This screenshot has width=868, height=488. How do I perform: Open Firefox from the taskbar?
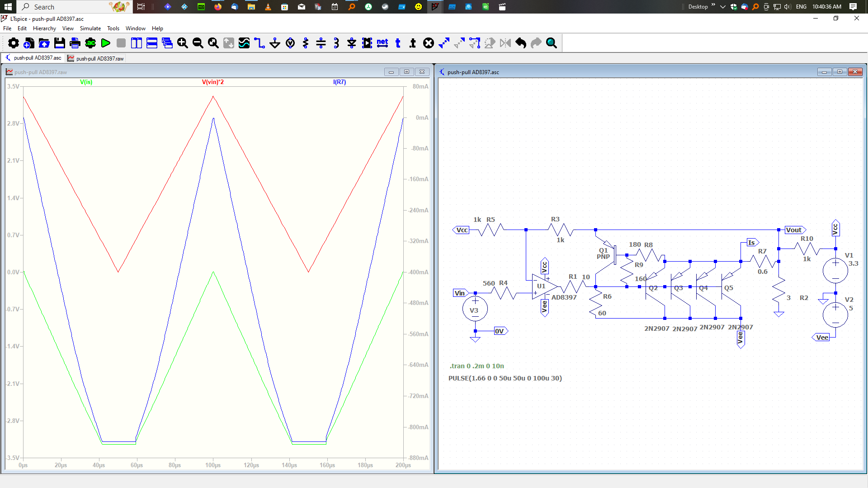(218, 7)
